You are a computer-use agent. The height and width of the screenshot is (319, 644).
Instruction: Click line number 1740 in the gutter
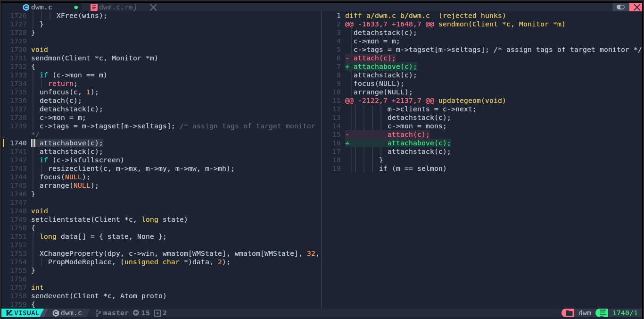[18, 143]
